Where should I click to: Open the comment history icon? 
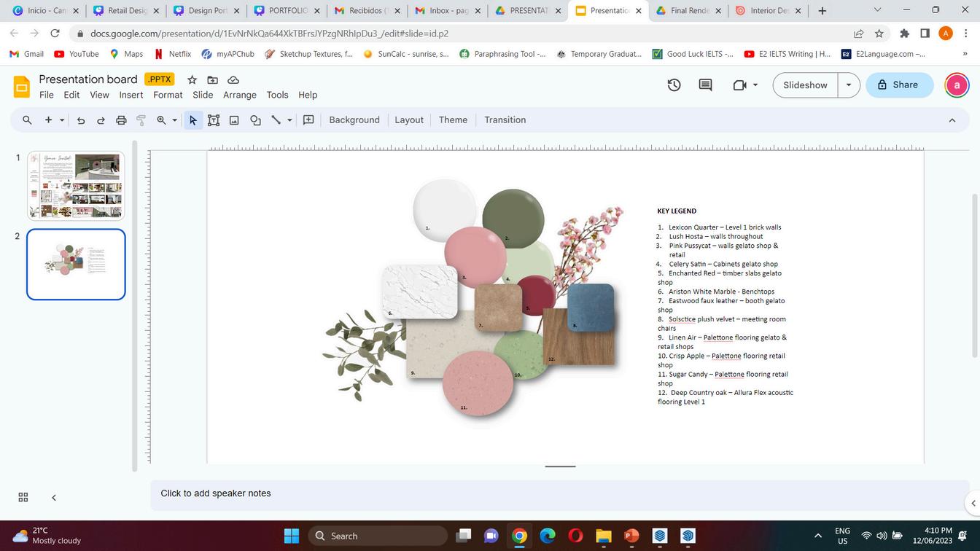[705, 85]
